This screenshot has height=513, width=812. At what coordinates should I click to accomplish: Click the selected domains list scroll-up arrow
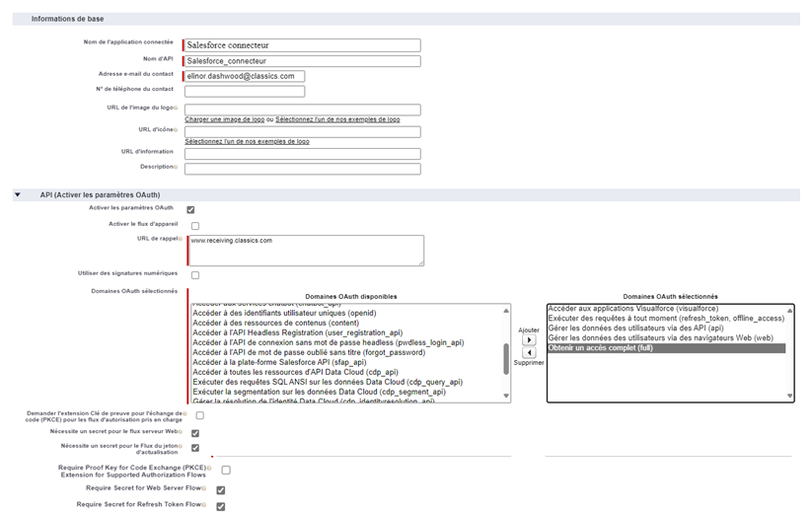pos(789,310)
